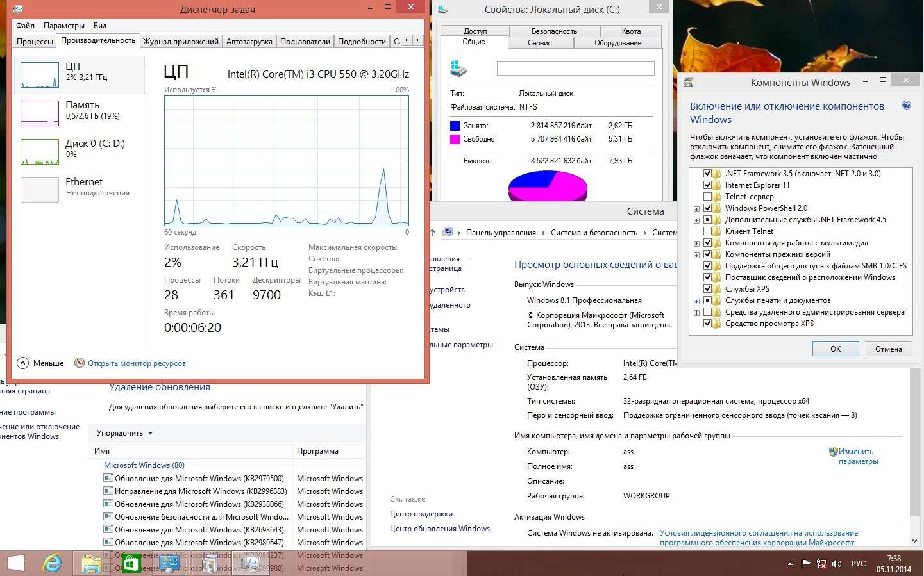Screen dimensions: 924x576
Task: Click the help icon in Компоненты Windows
Action: (x=906, y=106)
